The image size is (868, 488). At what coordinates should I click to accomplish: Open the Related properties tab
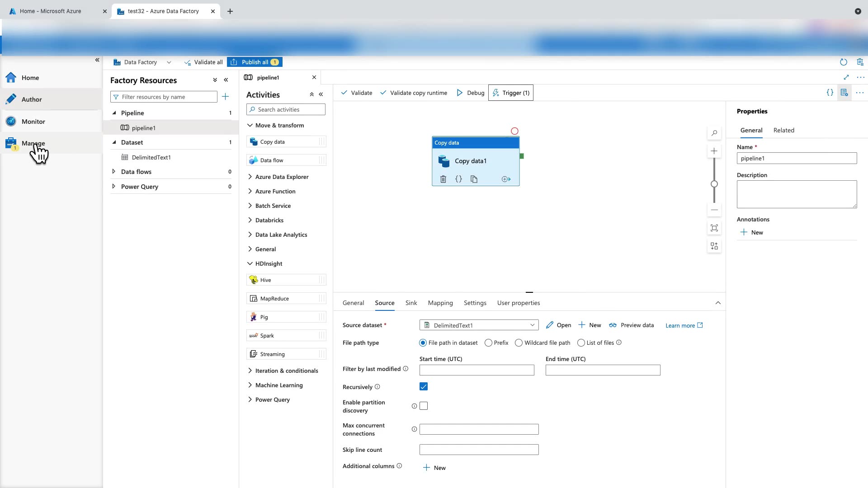[783, 130]
